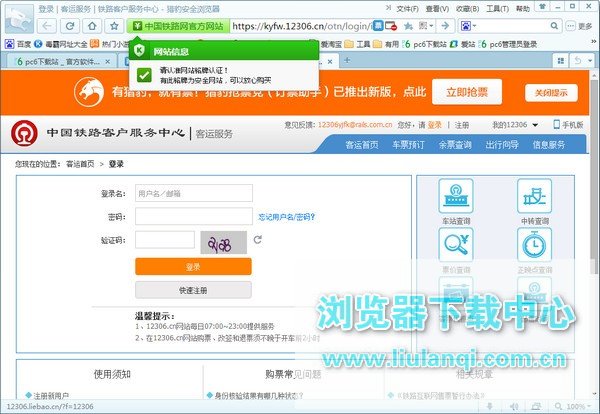This screenshot has height=414, width=600.
Task: Click the 登录 link in the header
Action: point(434,125)
